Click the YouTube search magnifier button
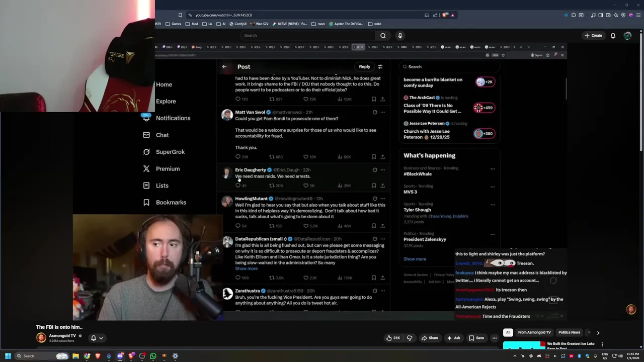 tap(383, 36)
